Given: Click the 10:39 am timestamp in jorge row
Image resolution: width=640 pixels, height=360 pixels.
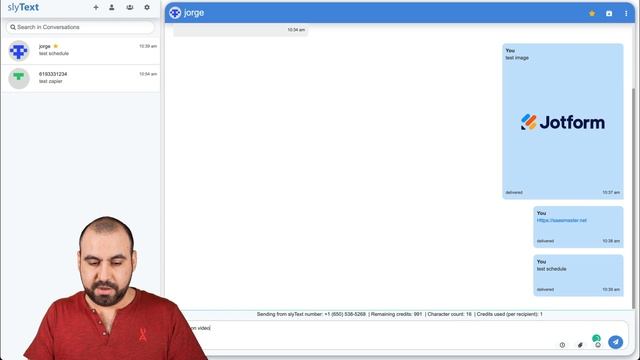Looking at the screenshot, I should 148,46.
